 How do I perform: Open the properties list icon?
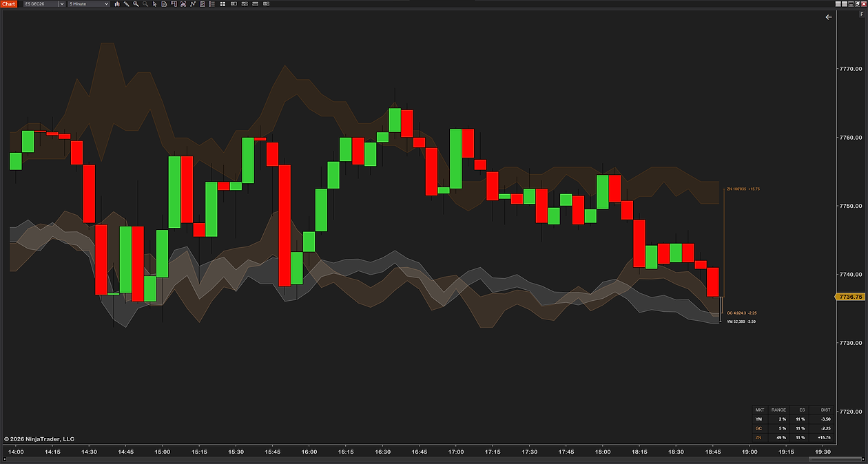(x=211, y=4)
